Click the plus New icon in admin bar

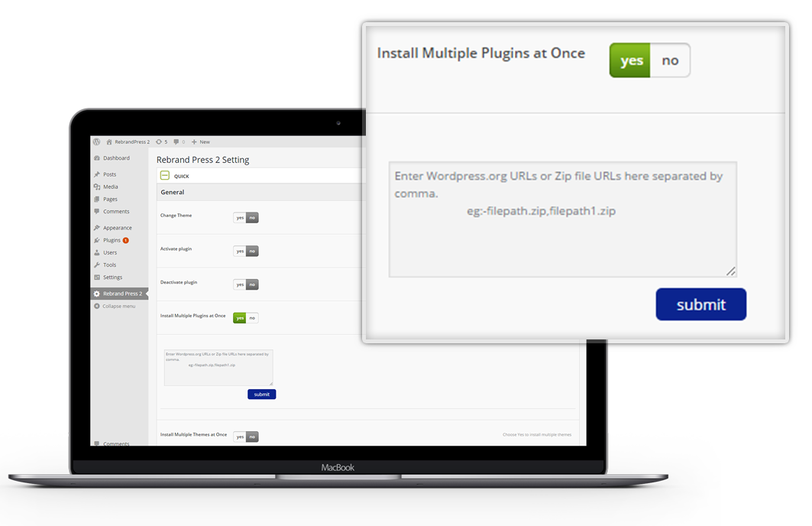(194, 141)
